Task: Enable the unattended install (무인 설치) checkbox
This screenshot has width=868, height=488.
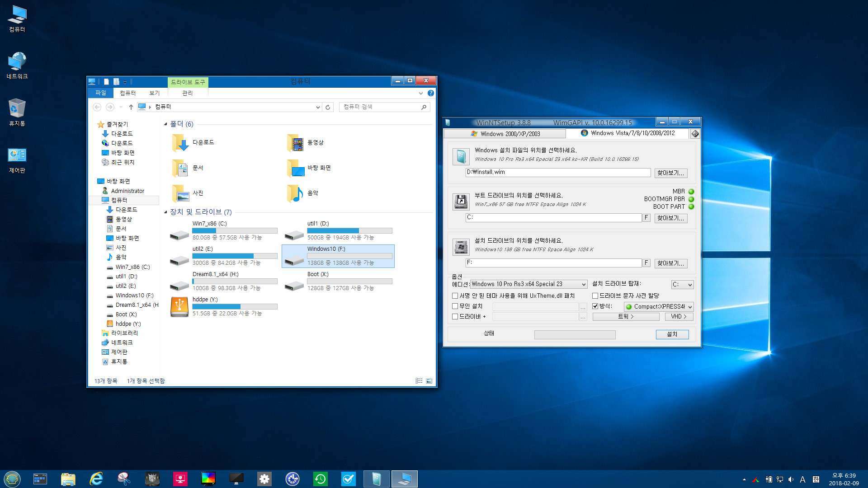Action: [455, 306]
